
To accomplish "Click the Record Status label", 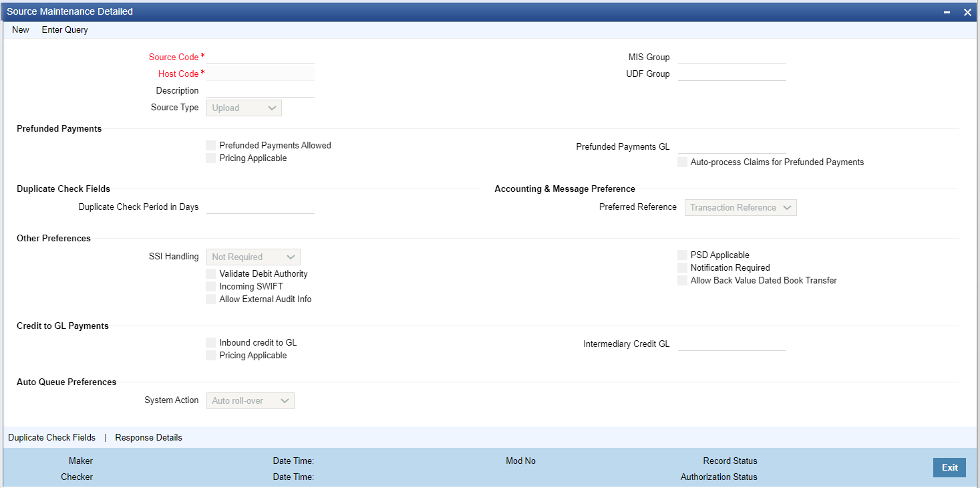I will click(x=730, y=461).
